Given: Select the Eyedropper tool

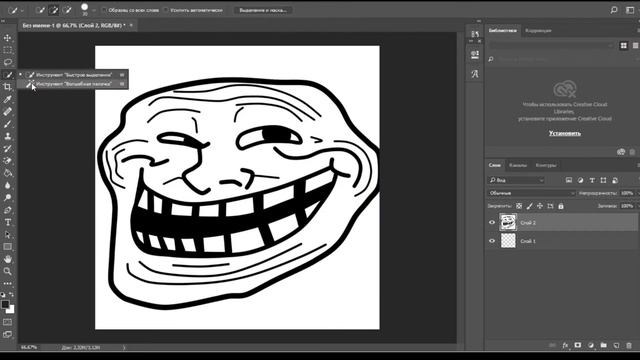Looking at the screenshot, I should [x=7, y=99].
